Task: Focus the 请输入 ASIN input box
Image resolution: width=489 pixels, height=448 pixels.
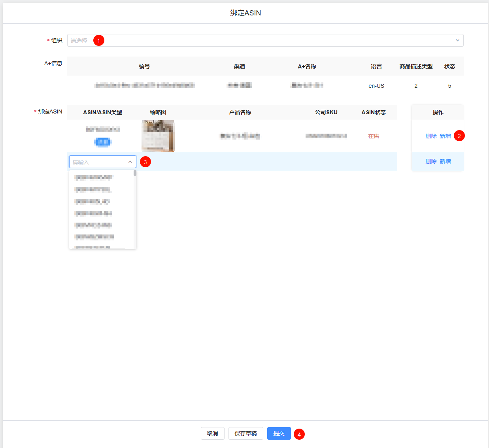Action: pyautogui.click(x=99, y=162)
